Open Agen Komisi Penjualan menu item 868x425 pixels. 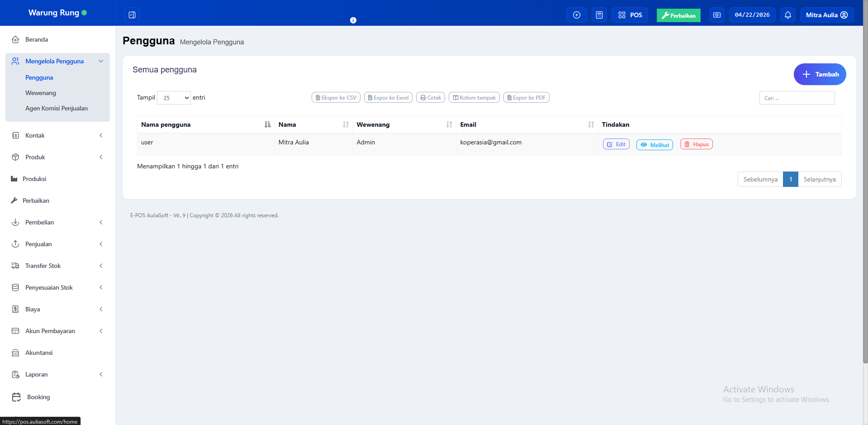57,108
